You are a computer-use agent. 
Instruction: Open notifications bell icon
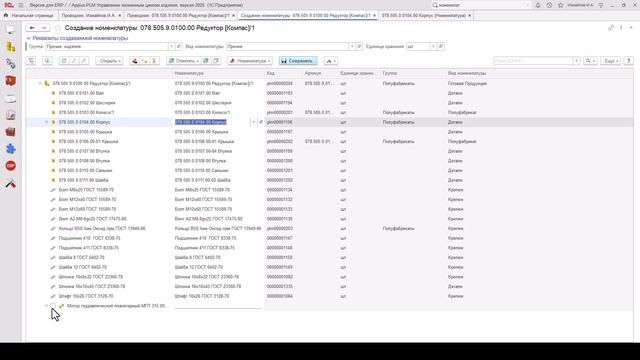tap(538, 5)
